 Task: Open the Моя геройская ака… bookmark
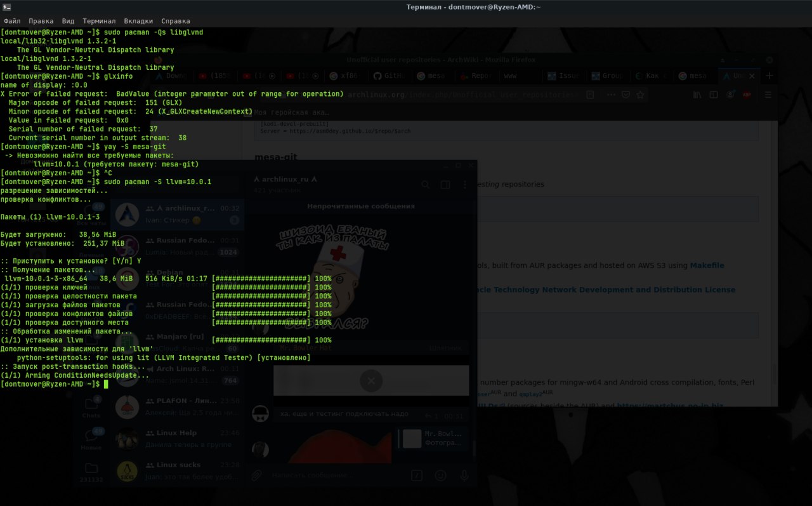pos(287,112)
